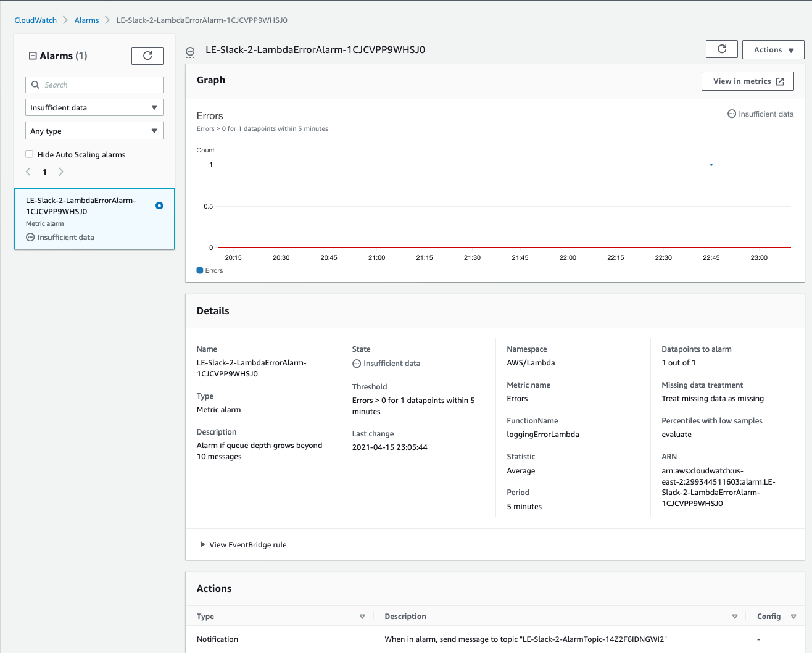The image size is (812, 653).
Task: Click the Insufficient data status icon on the graph
Action: (x=731, y=114)
